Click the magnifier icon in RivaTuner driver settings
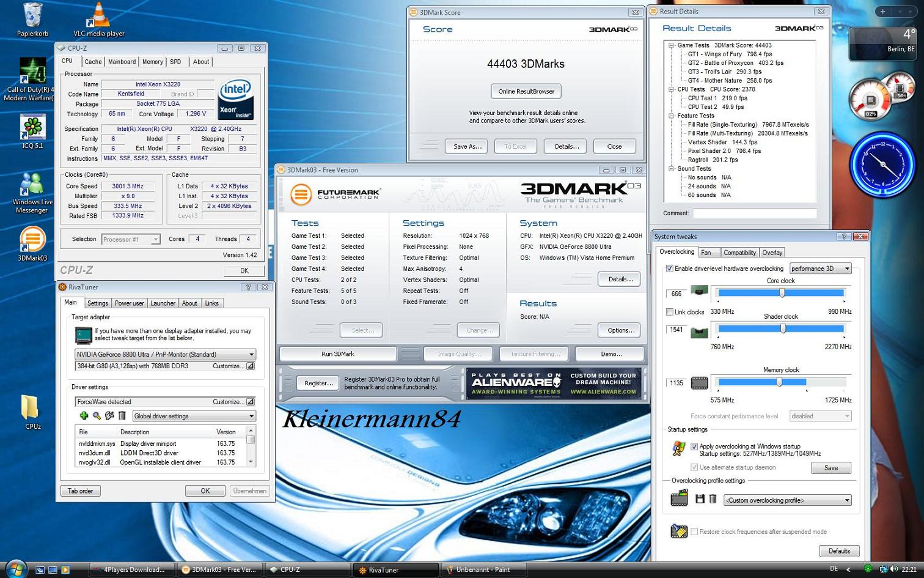This screenshot has width=924, height=578. [97, 416]
